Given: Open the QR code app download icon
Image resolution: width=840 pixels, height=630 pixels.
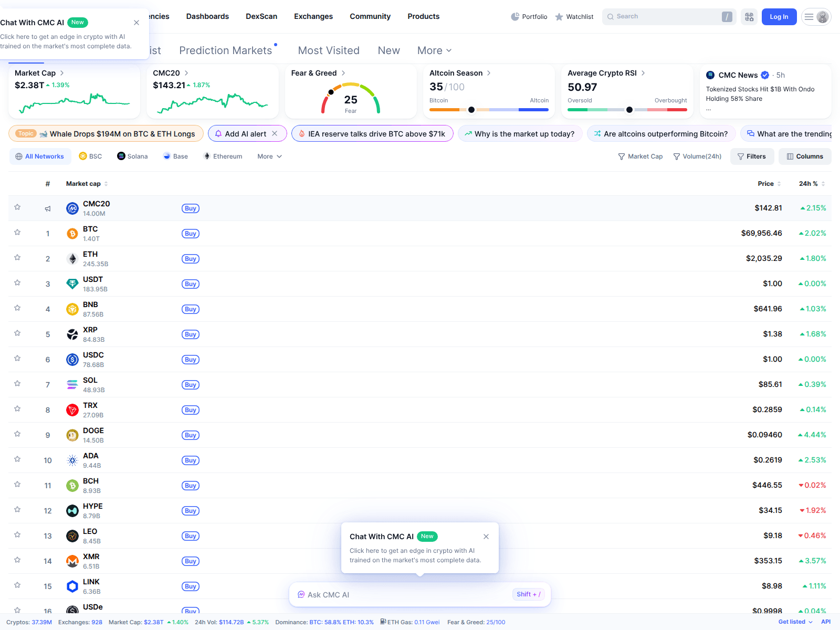Looking at the screenshot, I should click(x=749, y=17).
